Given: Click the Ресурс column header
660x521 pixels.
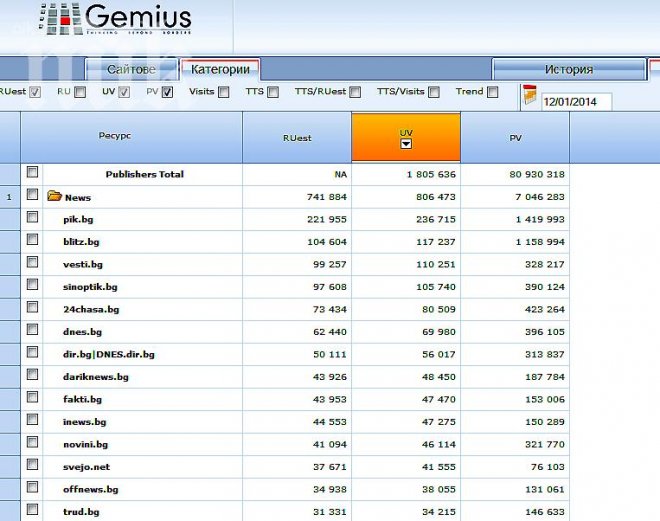Looking at the screenshot, I should (115, 136).
